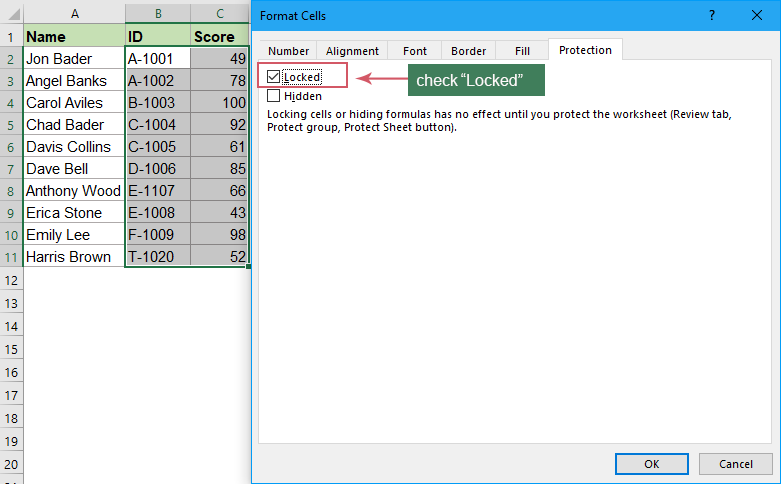Click the column C header
Image resolution: width=781 pixels, height=484 pixels.
pyautogui.click(x=219, y=13)
